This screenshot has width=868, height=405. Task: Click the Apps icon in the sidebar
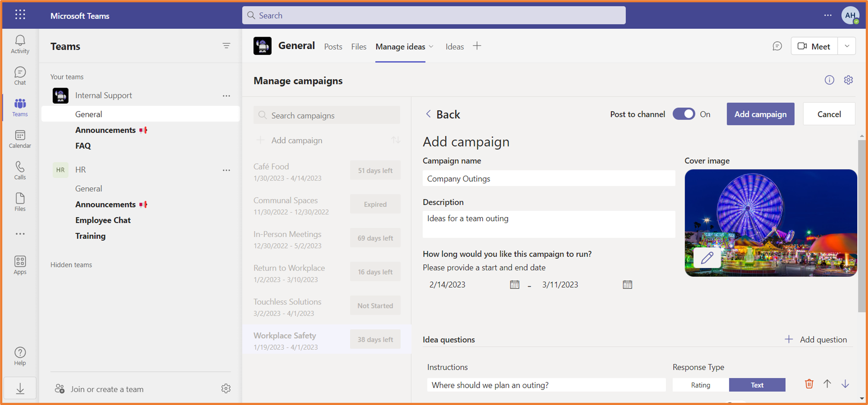point(19,264)
